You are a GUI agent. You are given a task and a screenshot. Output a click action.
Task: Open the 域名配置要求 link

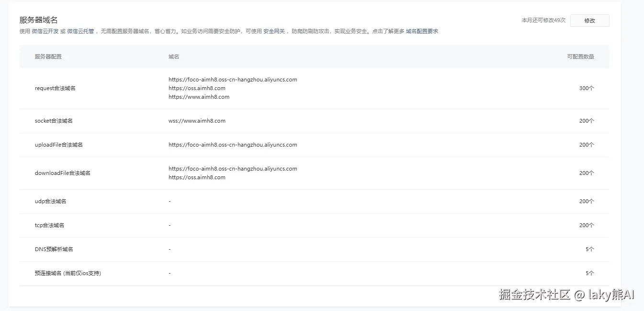pyautogui.click(x=422, y=31)
